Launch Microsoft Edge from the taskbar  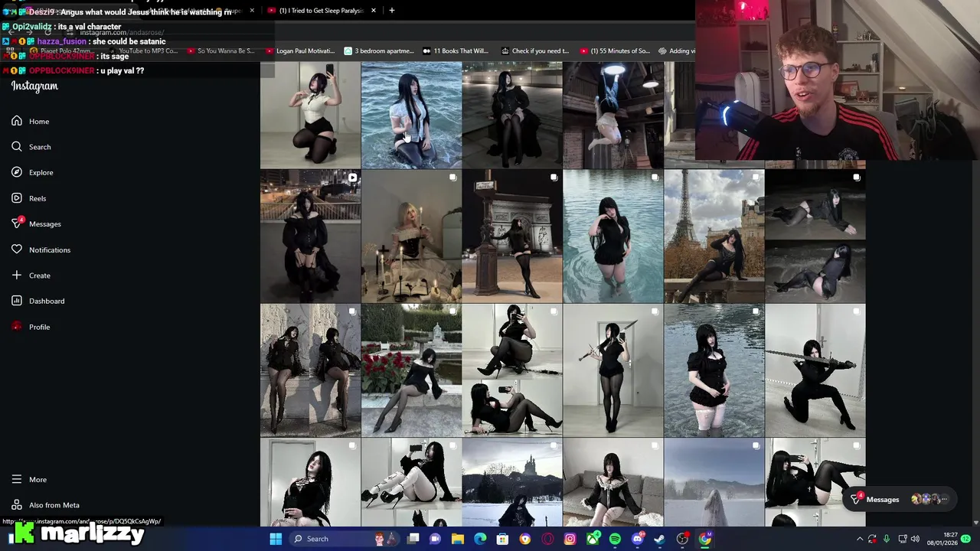point(480,539)
